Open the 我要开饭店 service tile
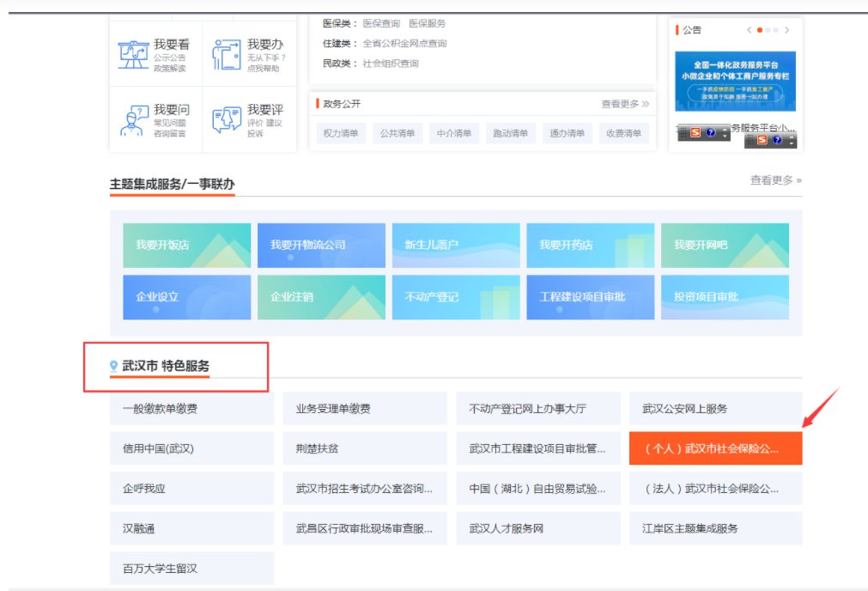 click(x=187, y=246)
